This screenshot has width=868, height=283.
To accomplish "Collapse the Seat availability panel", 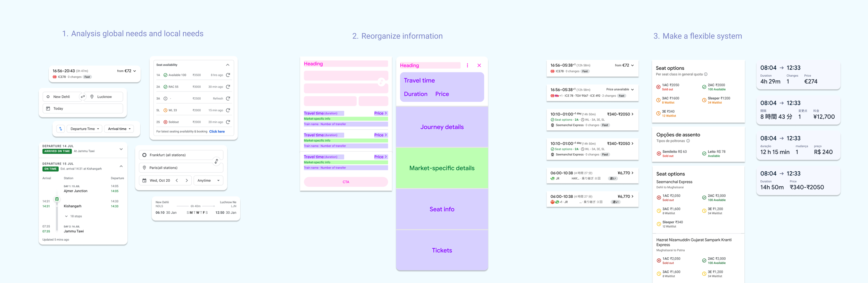I will (x=228, y=65).
